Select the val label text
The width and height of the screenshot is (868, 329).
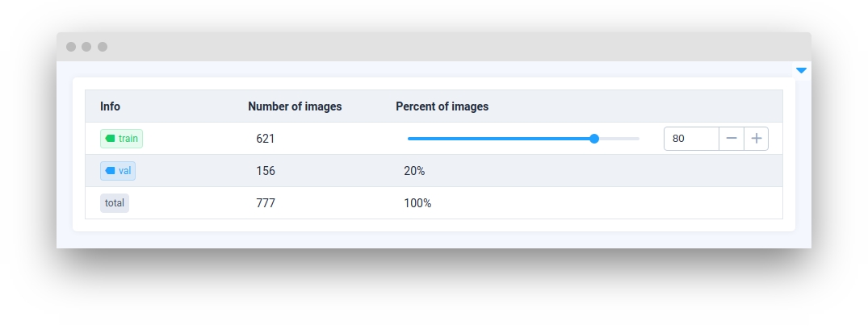click(x=125, y=171)
